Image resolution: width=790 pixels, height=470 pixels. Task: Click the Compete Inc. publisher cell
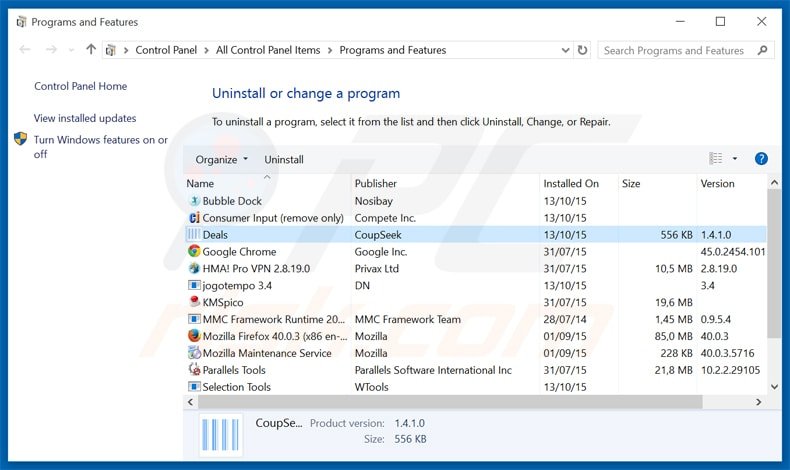pos(385,218)
